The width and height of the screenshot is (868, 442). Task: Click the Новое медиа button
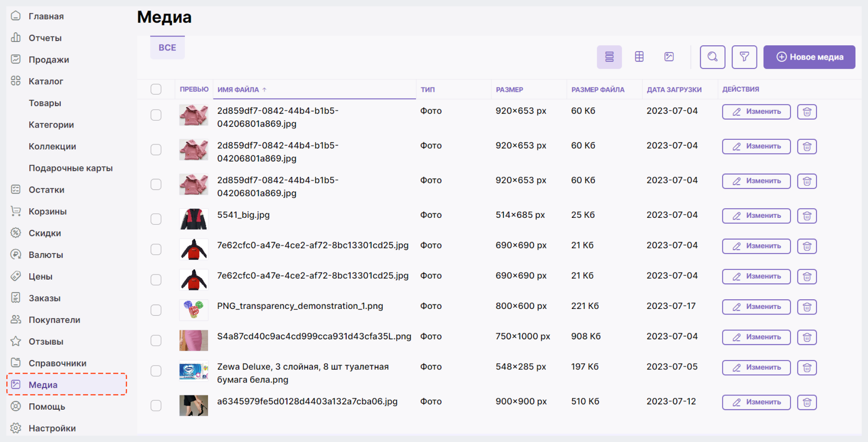(x=809, y=57)
